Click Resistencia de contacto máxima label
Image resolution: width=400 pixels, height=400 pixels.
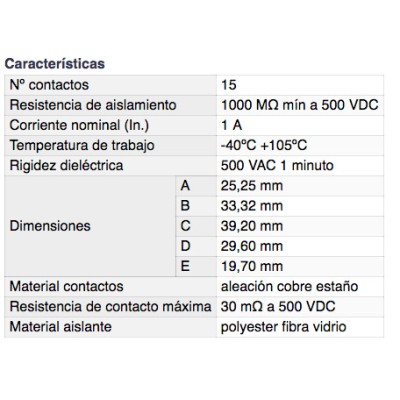[x=110, y=307]
